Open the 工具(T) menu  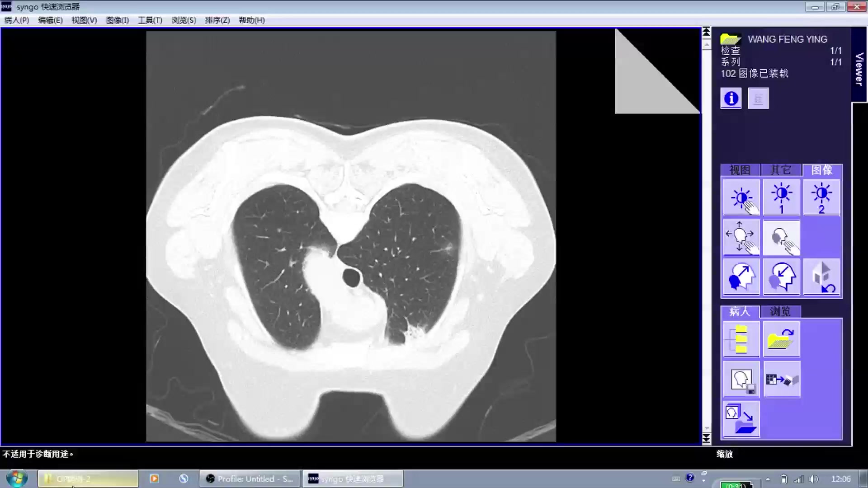coord(150,20)
